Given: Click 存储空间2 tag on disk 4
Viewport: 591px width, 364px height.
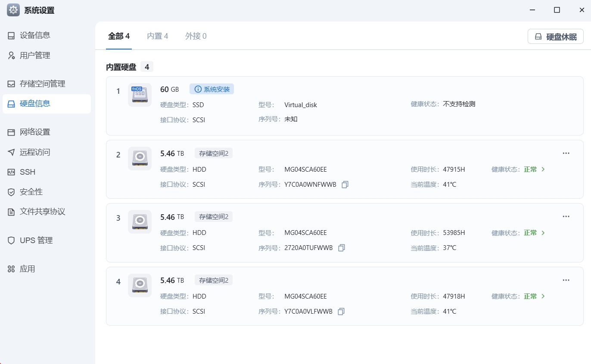Looking at the screenshot, I should (x=214, y=280).
